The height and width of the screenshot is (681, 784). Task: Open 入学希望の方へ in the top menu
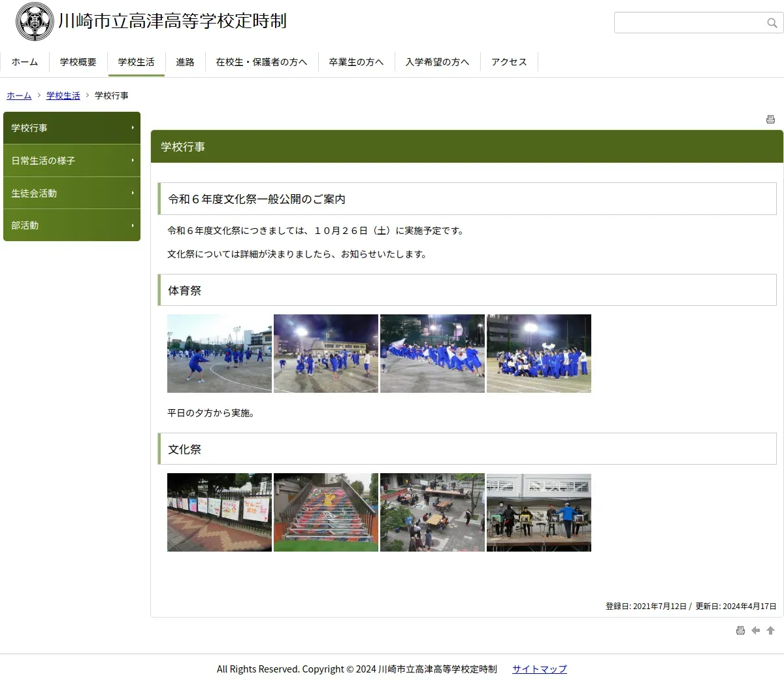[x=437, y=62]
